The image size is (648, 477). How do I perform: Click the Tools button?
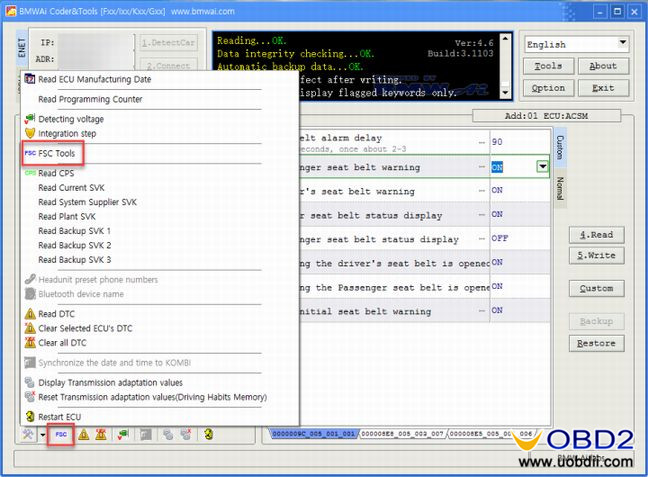tap(548, 66)
